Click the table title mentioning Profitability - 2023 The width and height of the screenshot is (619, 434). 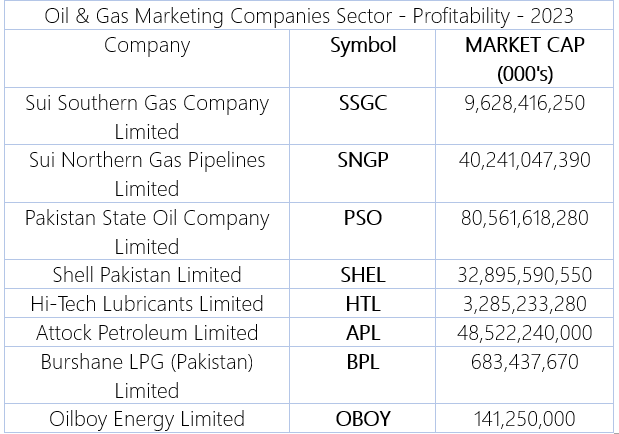click(x=309, y=16)
